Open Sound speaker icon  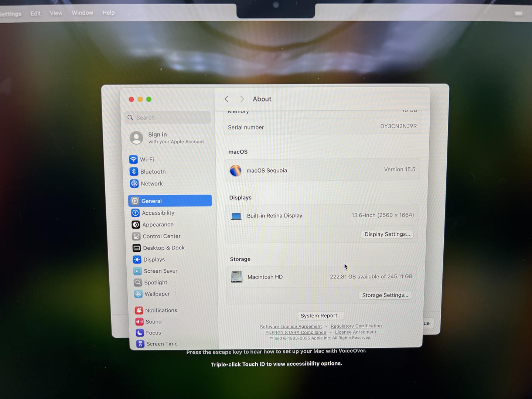click(x=139, y=321)
